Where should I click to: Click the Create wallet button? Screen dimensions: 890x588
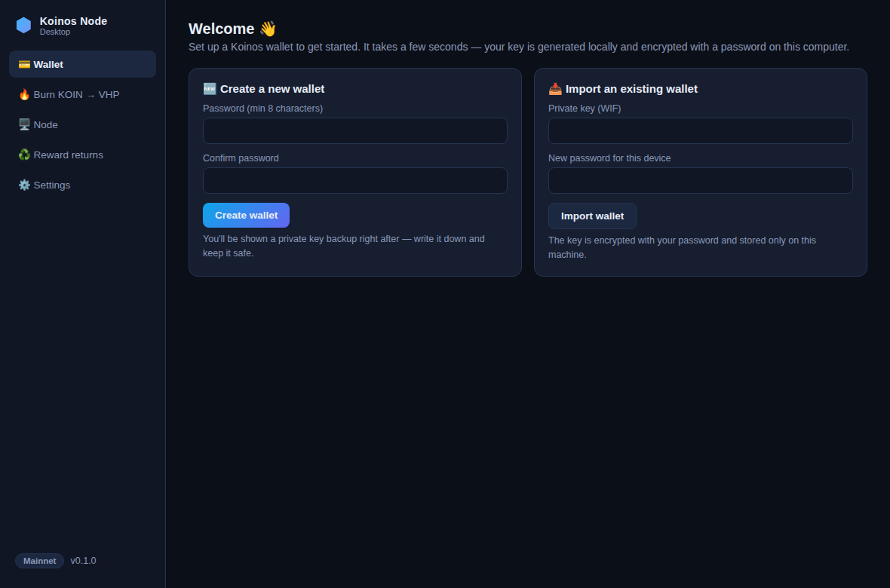(x=246, y=215)
